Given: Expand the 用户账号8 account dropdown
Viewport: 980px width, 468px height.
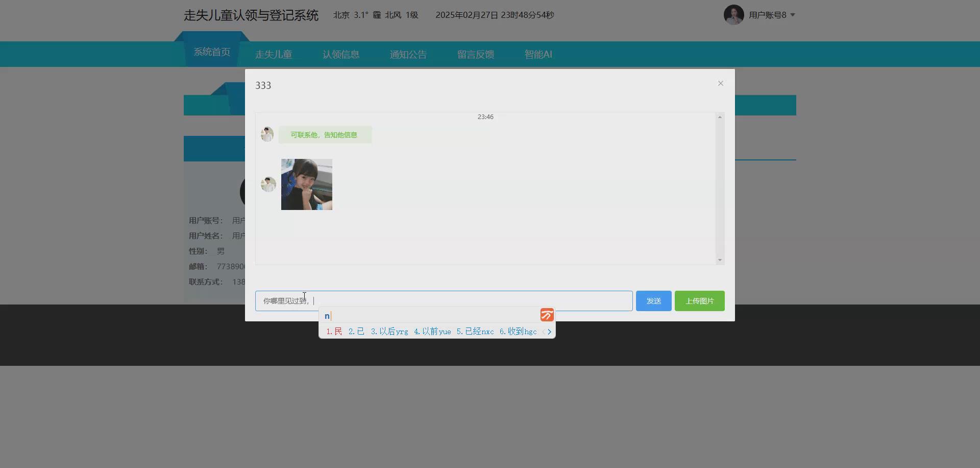Looking at the screenshot, I should (772, 15).
